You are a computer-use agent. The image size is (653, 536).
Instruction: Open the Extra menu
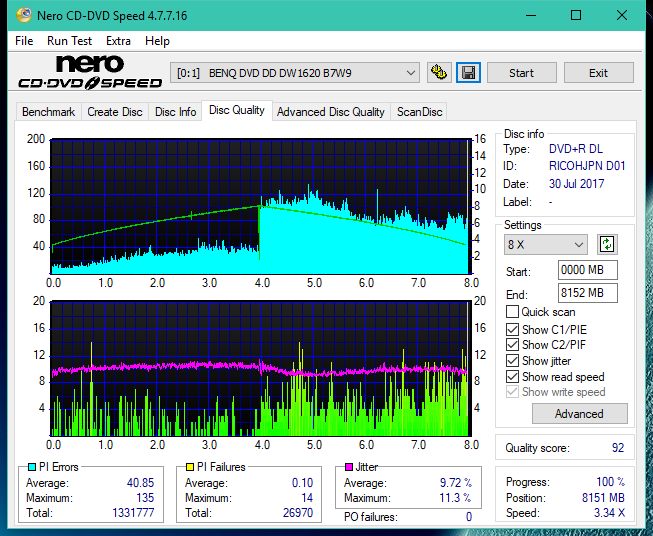tap(118, 41)
